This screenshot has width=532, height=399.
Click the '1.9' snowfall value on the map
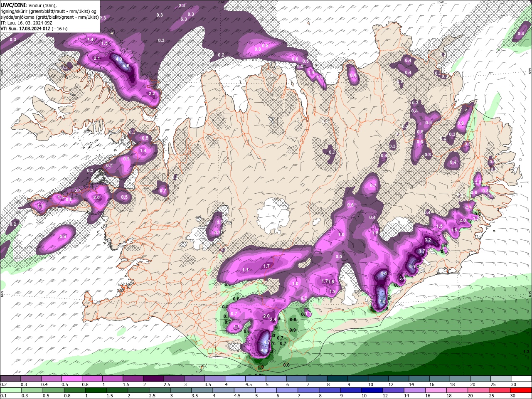click(332, 291)
